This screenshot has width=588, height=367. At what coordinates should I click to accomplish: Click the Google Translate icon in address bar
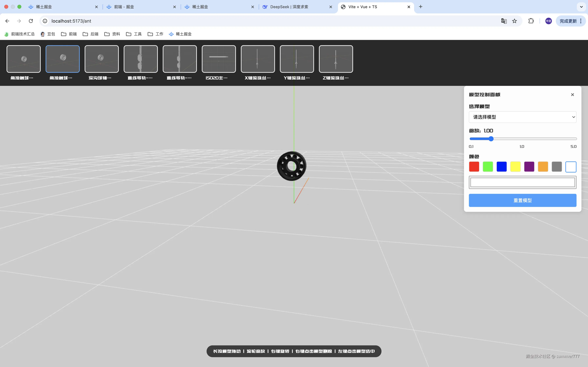point(504,21)
